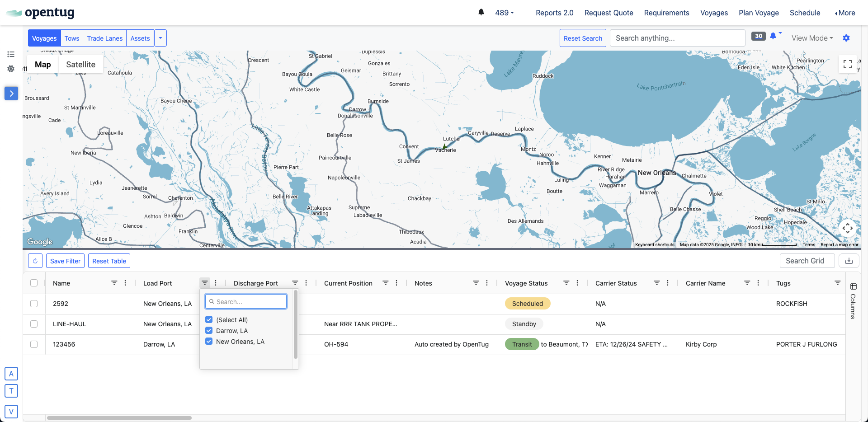Expand left sidebar with arrow button
The width and height of the screenshot is (868, 422).
[11, 94]
